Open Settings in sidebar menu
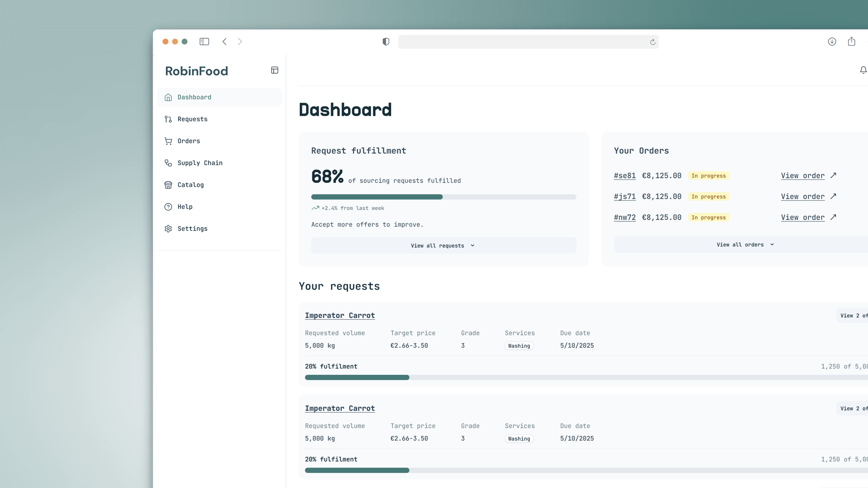The image size is (868, 488). (x=219, y=229)
